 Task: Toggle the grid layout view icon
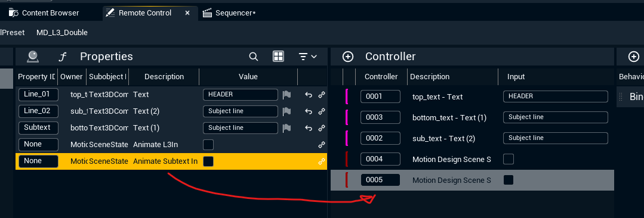[x=279, y=57]
